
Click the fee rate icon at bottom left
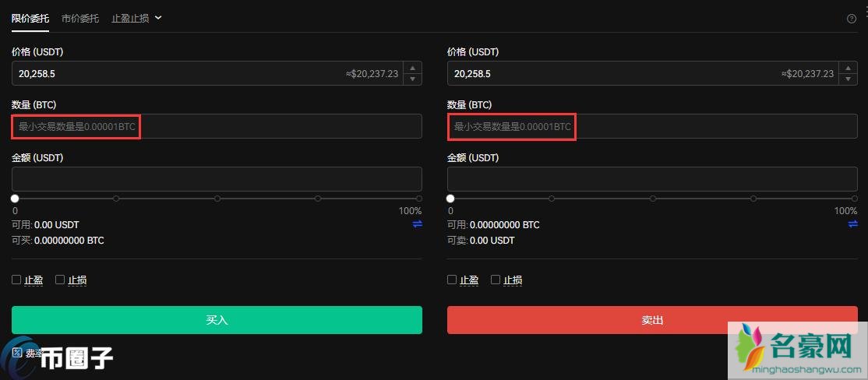click(x=17, y=352)
